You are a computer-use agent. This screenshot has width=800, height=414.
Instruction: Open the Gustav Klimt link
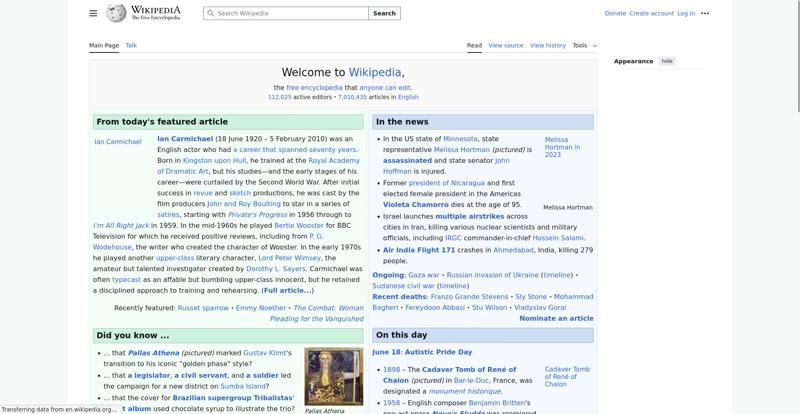pos(266,353)
